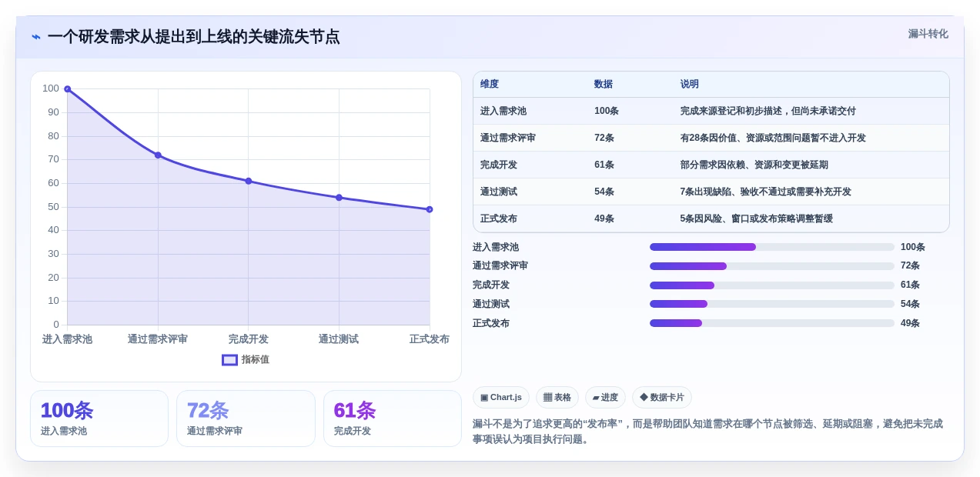This screenshot has height=477, width=980.
Task: Click the 进入需求池 data point on chart
Action: [x=68, y=89]
